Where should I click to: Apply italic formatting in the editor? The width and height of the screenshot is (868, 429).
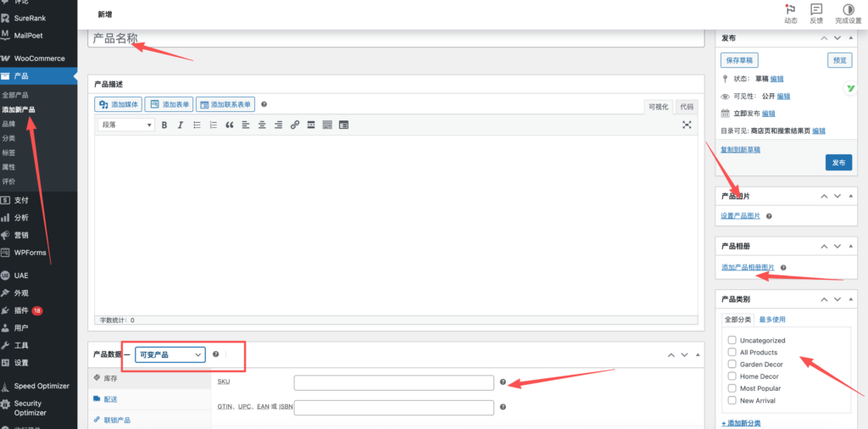tap(180, 125)
